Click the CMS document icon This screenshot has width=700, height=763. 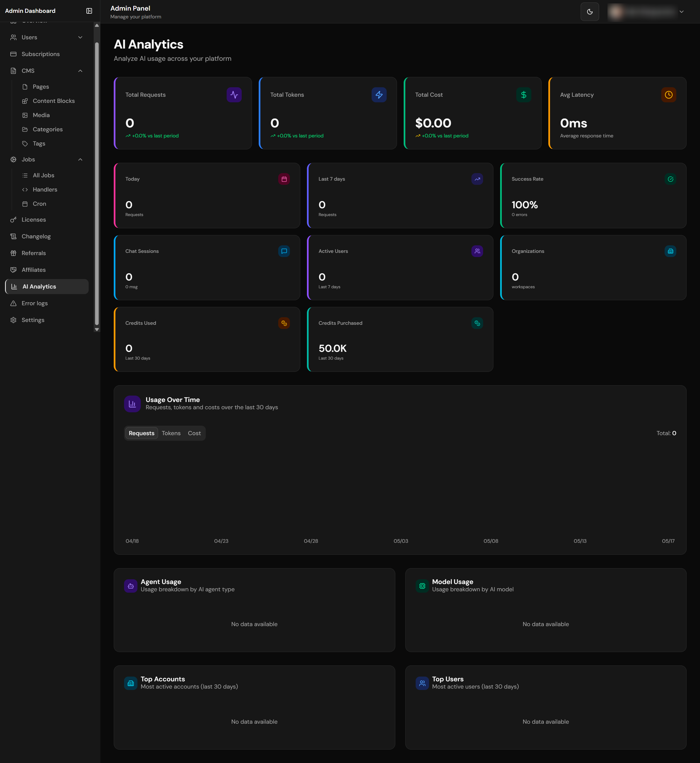(x=13, y=71)
